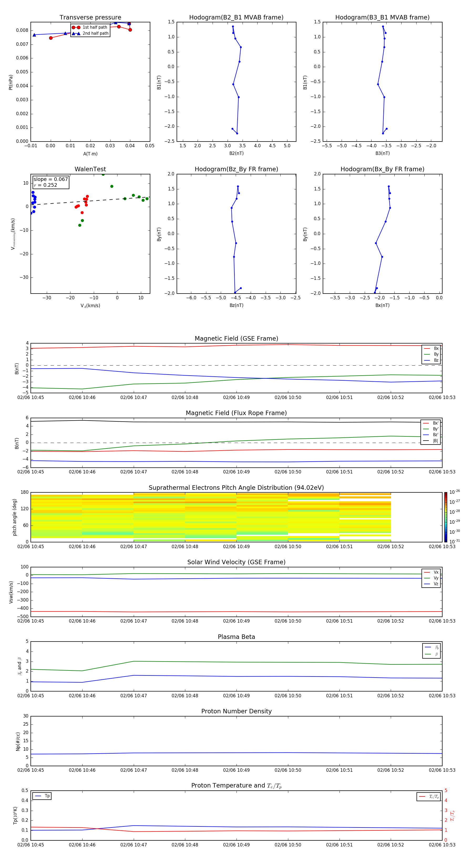Click the 'A(T·m)' x-axis label
Viewport: 473px width, 868px height.
90,154
